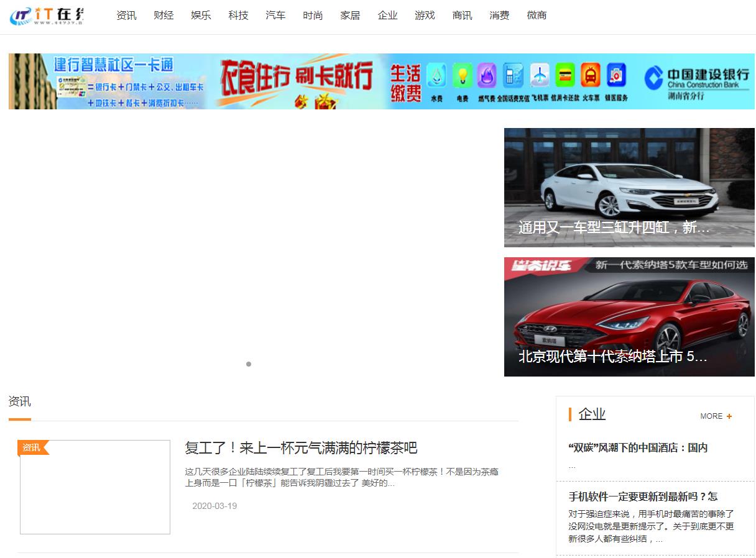756x558 pixels.
Task: Click the credit card repayment (信用卡还款) icon
Action: 565,76
